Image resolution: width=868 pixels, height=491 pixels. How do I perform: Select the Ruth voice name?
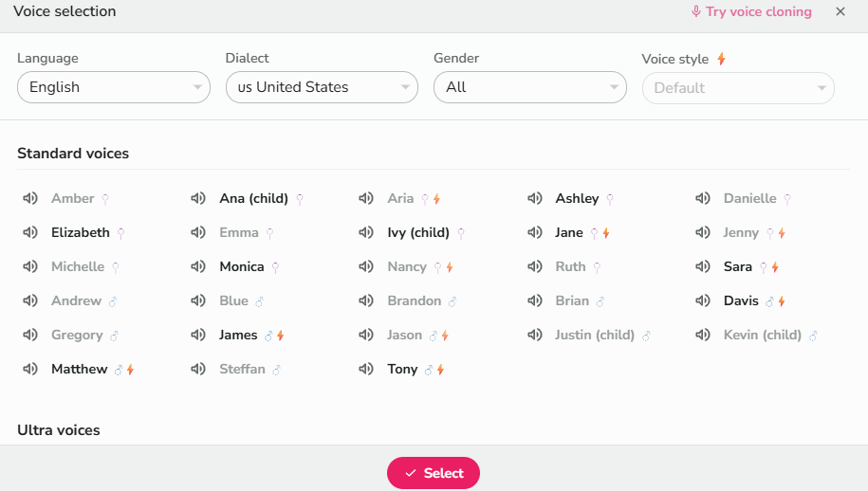(571, 266)
